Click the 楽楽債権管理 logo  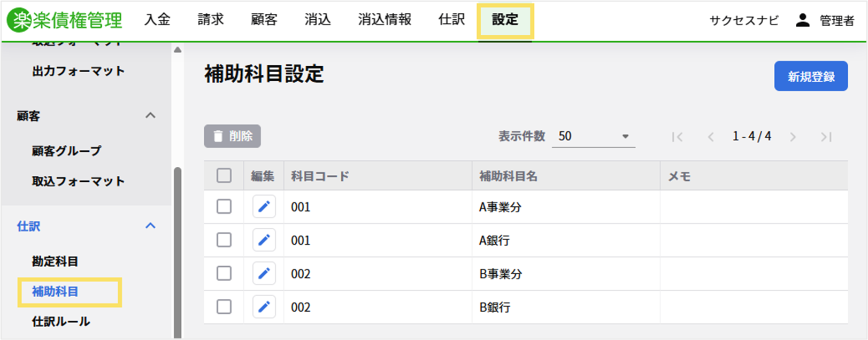pos(65,20)
